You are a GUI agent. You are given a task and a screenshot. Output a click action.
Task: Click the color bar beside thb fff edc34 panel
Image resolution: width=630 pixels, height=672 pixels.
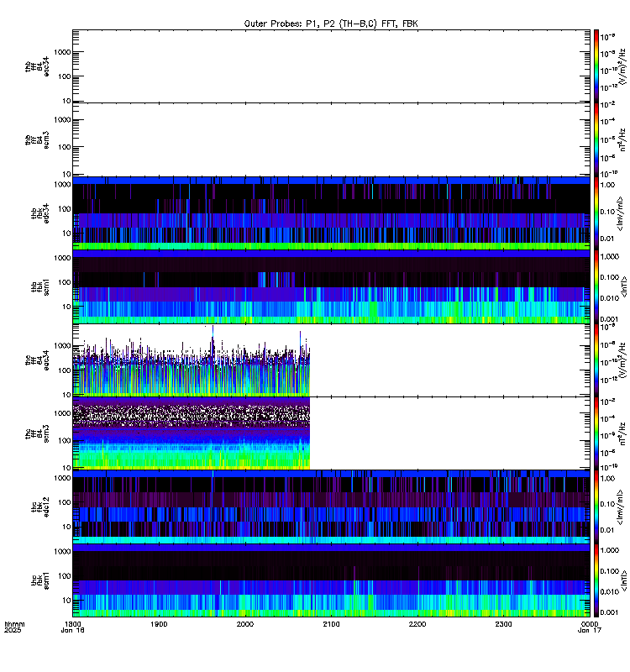click(x=596, y=66)
